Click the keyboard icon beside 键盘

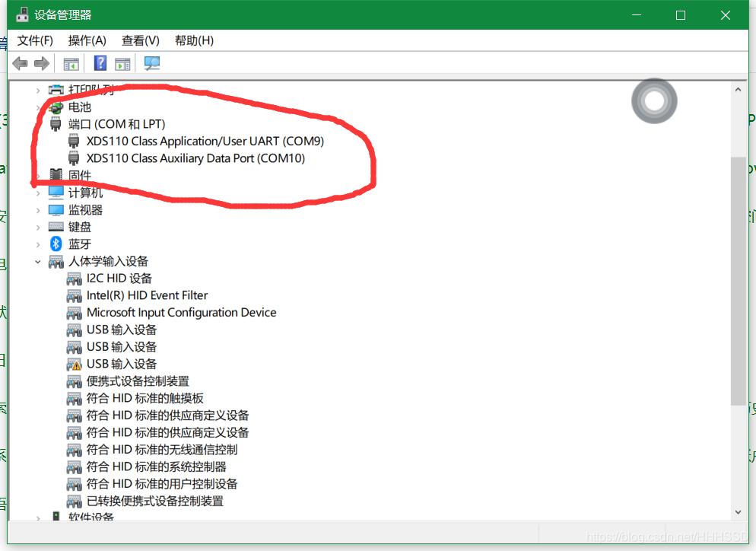[56, 227]
